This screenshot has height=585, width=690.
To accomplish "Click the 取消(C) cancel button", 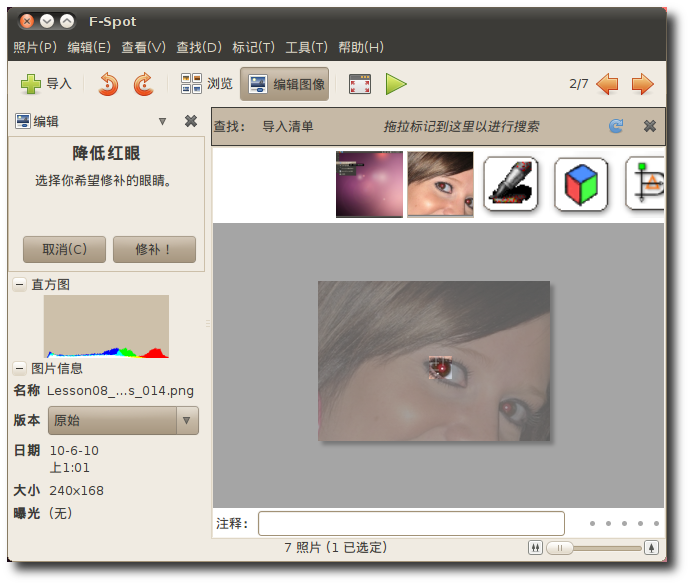I will [64, 250].
